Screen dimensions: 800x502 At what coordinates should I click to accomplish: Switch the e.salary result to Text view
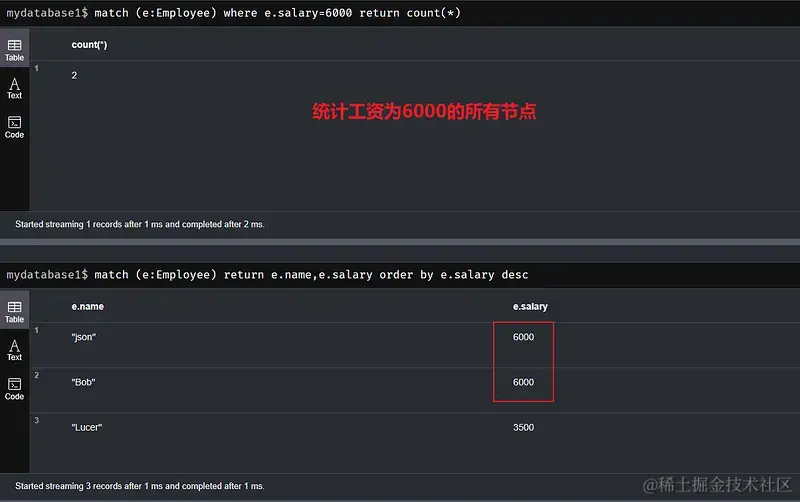point(14,350)
